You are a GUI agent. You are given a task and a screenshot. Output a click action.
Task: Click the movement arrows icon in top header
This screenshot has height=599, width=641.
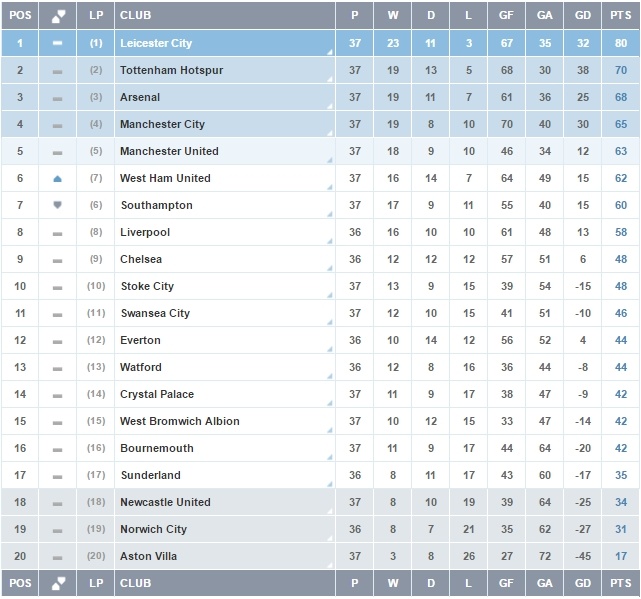(58, 15)
